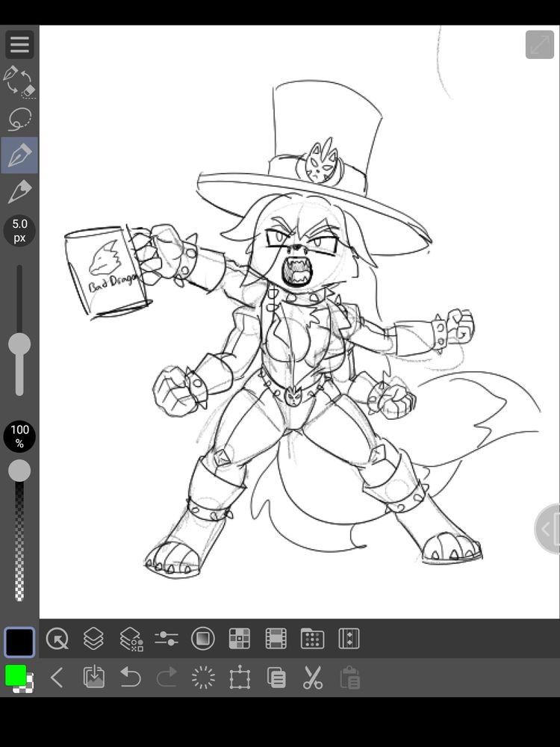The width and height of the screenshot is (560, 747).
Task: Copy the selection
Action: pos(277,677)
